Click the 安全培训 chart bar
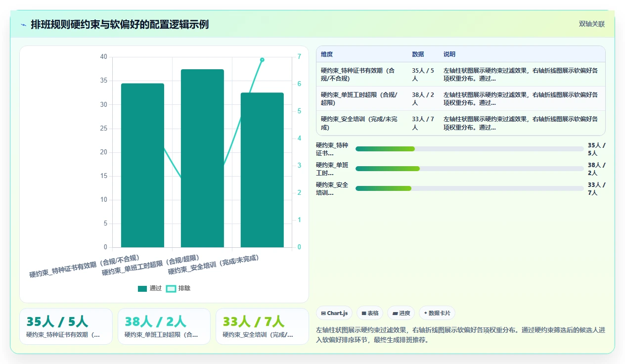This screenshot has height=364, width=625. (262, 170)
